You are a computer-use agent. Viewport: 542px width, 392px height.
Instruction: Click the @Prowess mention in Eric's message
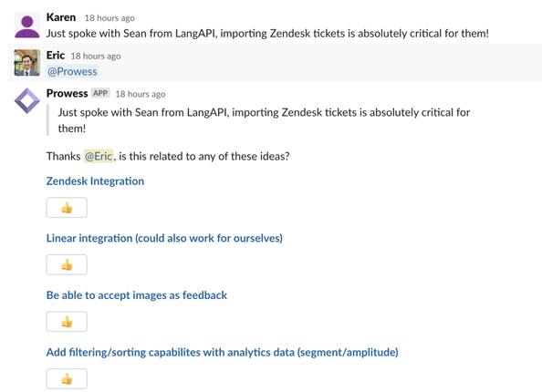coord(73,71)
